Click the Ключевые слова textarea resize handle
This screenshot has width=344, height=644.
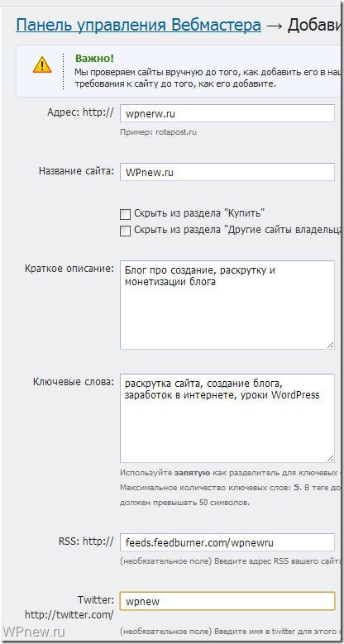[331, 459]
